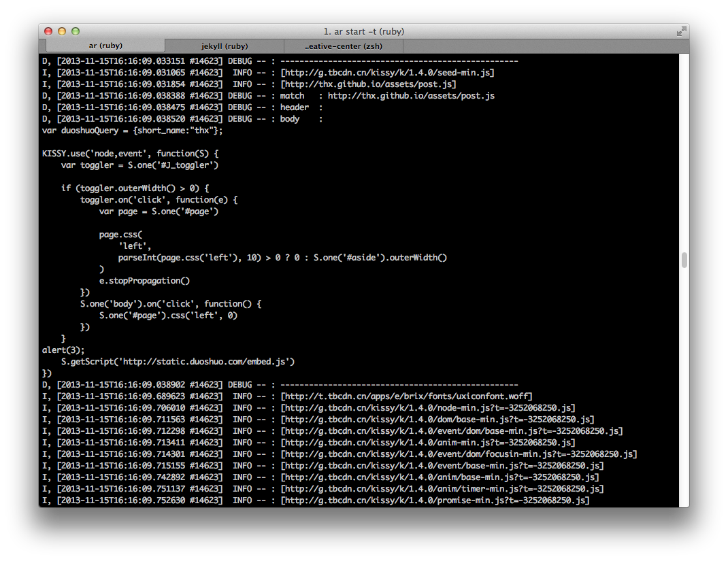Click the focusin-min.js INFO log line
This screenshot has width=728, height=561.
(x=340, y=454)
